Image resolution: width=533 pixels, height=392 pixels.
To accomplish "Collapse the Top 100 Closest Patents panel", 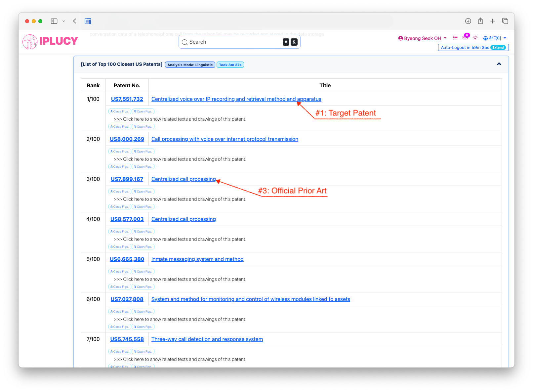I will point(499,64).
